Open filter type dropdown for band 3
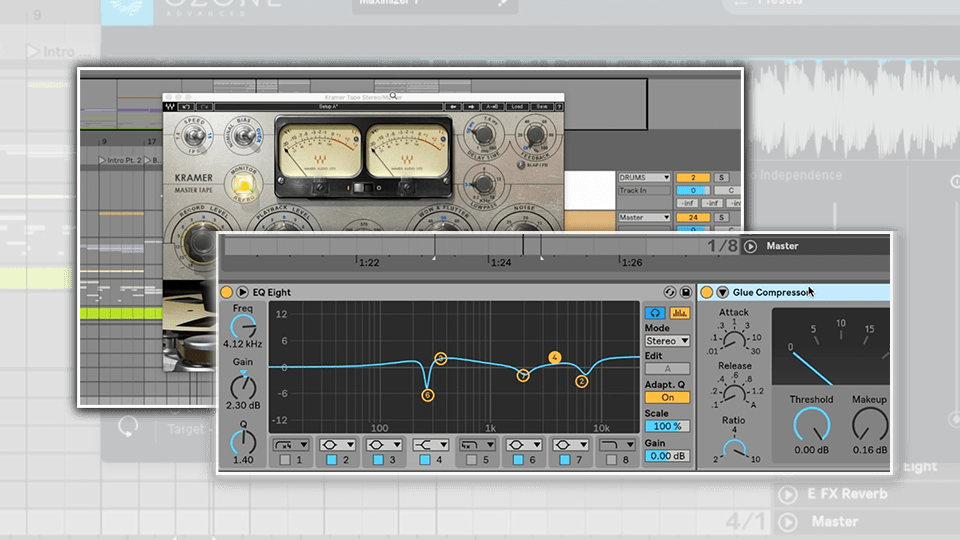Screen dimensions: 960x540 click(x=384, y=444)
